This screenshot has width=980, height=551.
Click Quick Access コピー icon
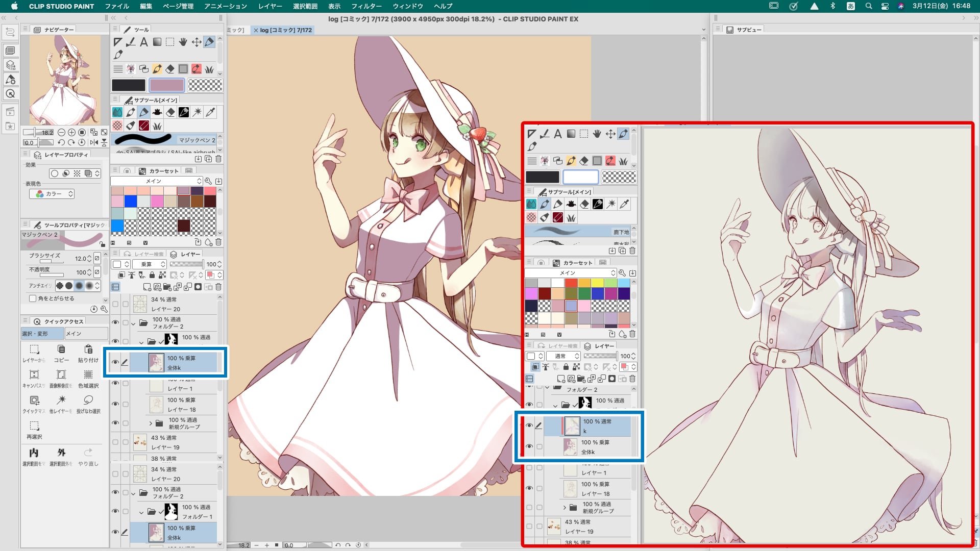pyautogui.click(x=61, y=349)
